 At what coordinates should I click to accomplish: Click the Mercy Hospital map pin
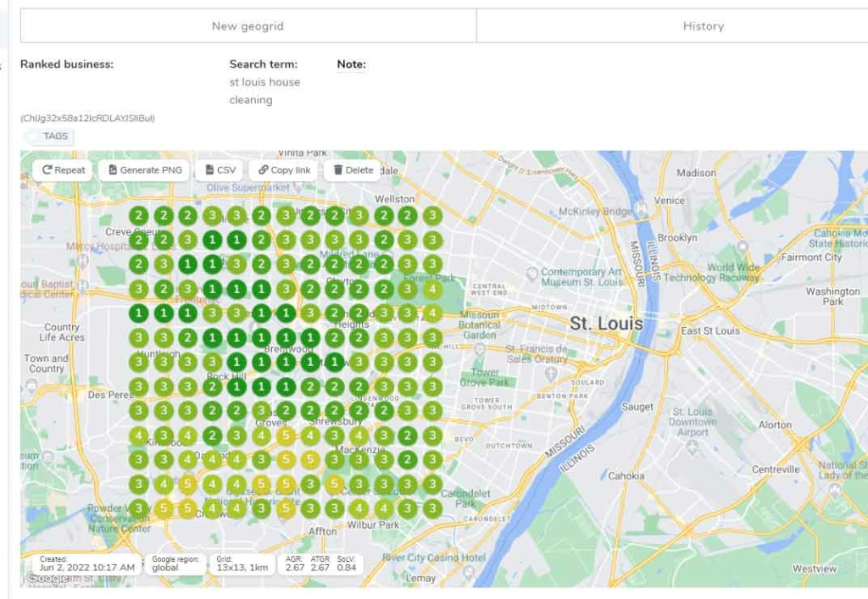tap(83, 262)
